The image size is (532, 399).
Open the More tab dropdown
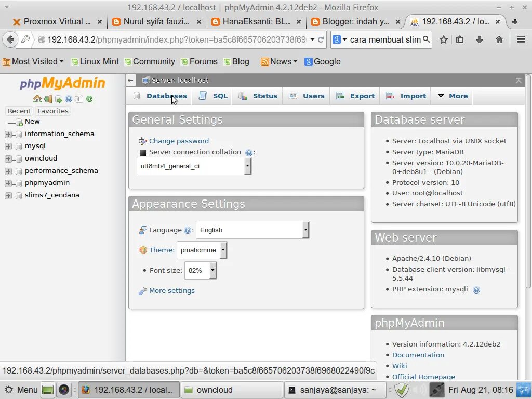[x=453, y=96]
